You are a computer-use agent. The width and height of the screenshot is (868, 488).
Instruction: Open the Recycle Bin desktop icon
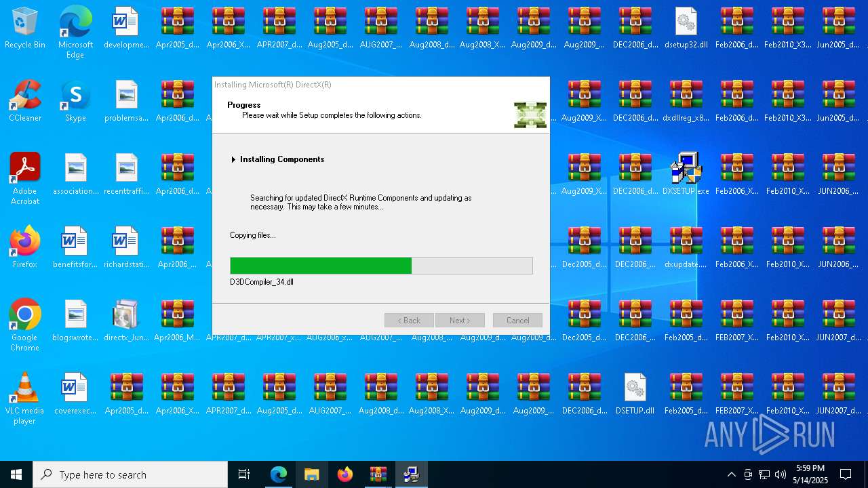pyautogui.click(x=25, y=28)
